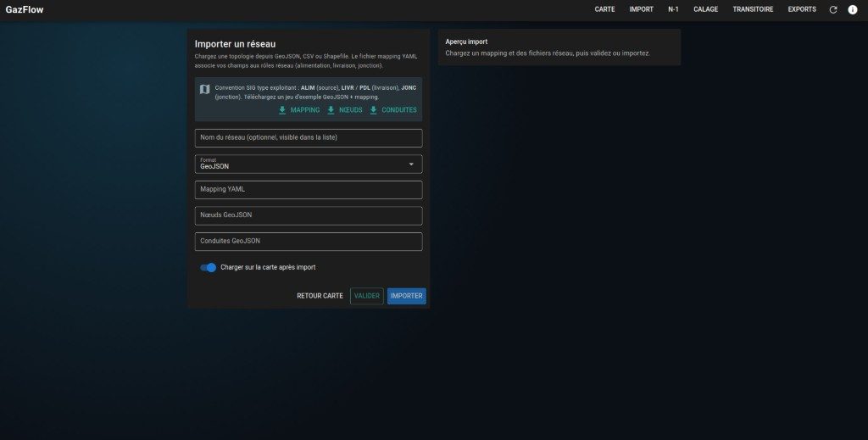Open the CALAGE menu item

tap(706, 9)
